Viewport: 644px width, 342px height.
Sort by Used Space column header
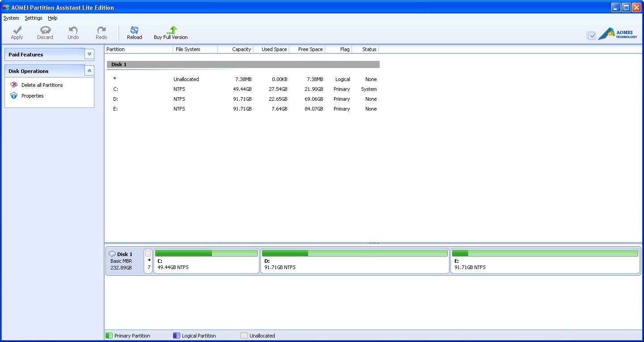(271, 49)
